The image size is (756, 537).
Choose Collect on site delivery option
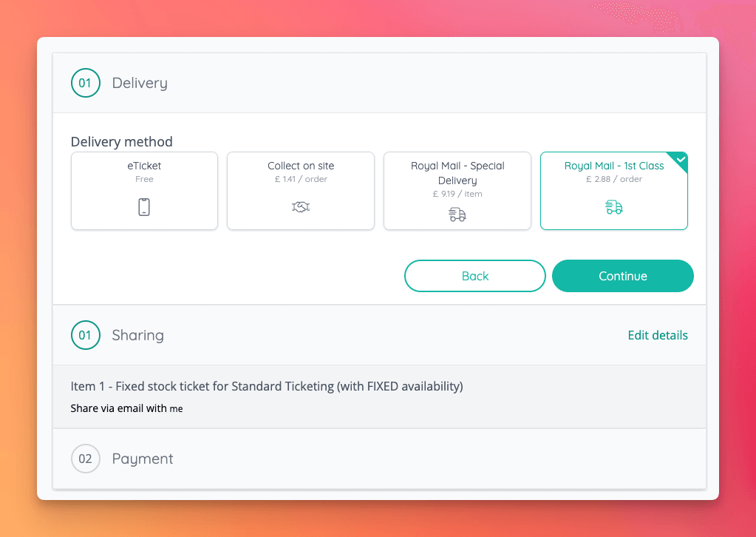point(300,191)
